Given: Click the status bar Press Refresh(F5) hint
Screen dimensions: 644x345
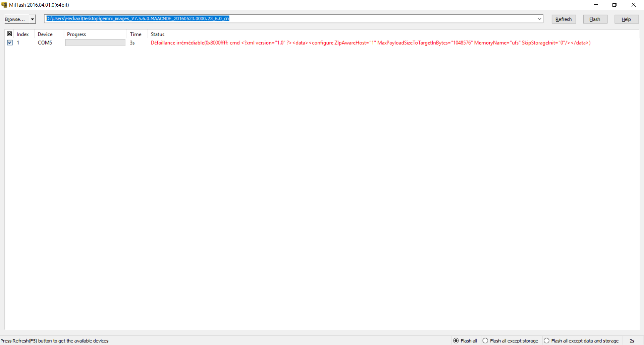Looking at the screenshot, I should tap(55, 341).
